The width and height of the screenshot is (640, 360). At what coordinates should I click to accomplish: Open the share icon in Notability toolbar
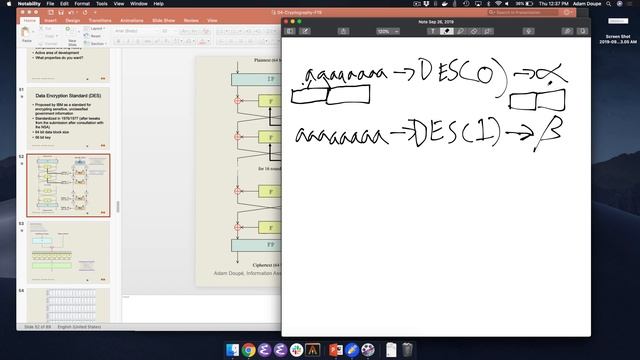click(343, 31)
